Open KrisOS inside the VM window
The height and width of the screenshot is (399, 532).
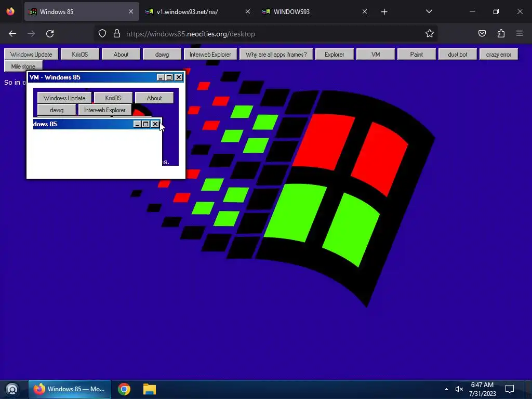point(113,98)
